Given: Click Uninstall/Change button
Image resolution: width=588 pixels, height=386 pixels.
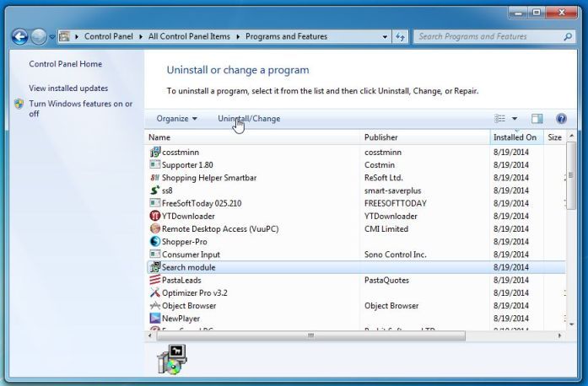Looking at the screenshot, I should pyautogui.click(x=249, y=119).
